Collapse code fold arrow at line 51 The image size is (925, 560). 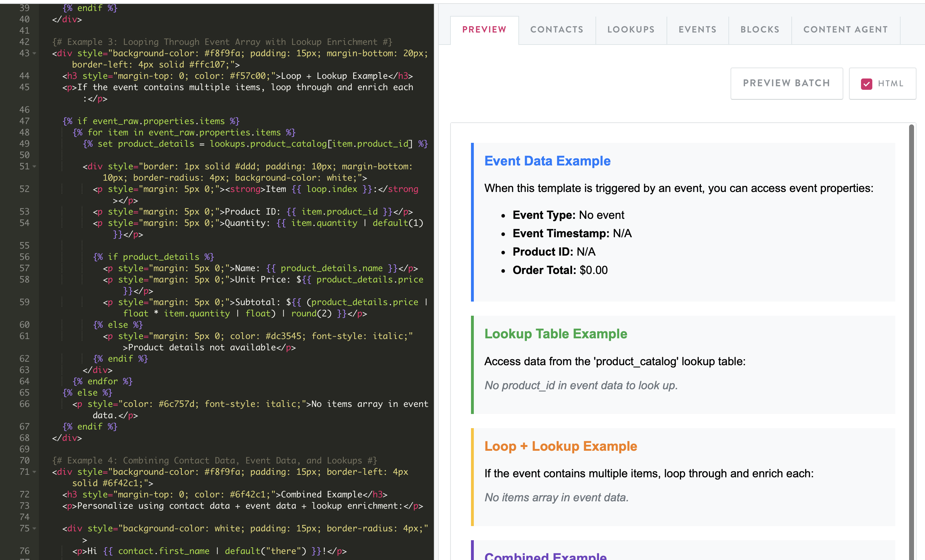(x=35, y=166)
